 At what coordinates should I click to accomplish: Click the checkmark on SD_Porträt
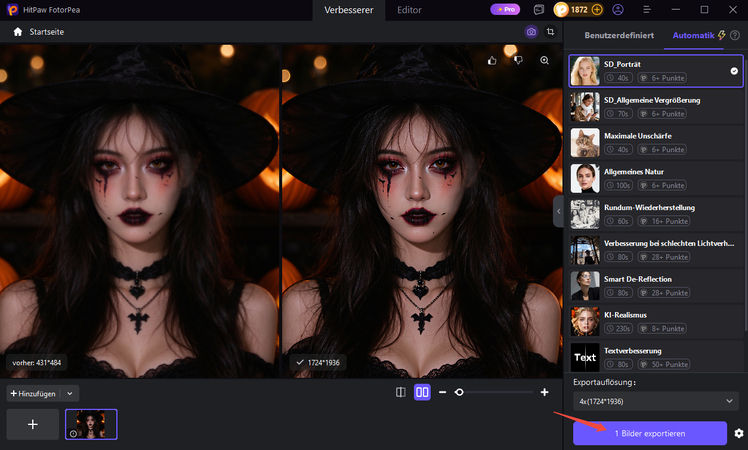[734, 71]
